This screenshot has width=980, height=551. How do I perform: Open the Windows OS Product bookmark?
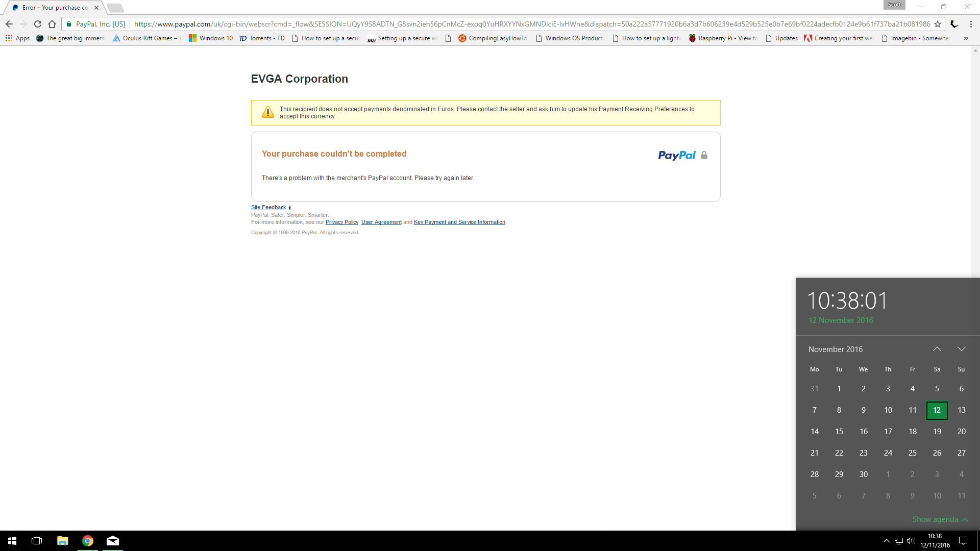pos(569,38)
